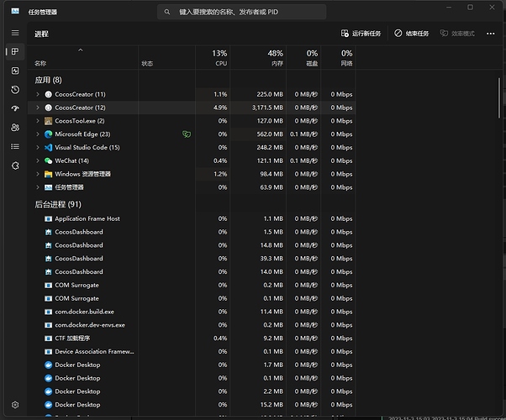Open the Details list sidebar icon
Screen dimensions: 506x420
pyautogui.click(x=15, y=146)
